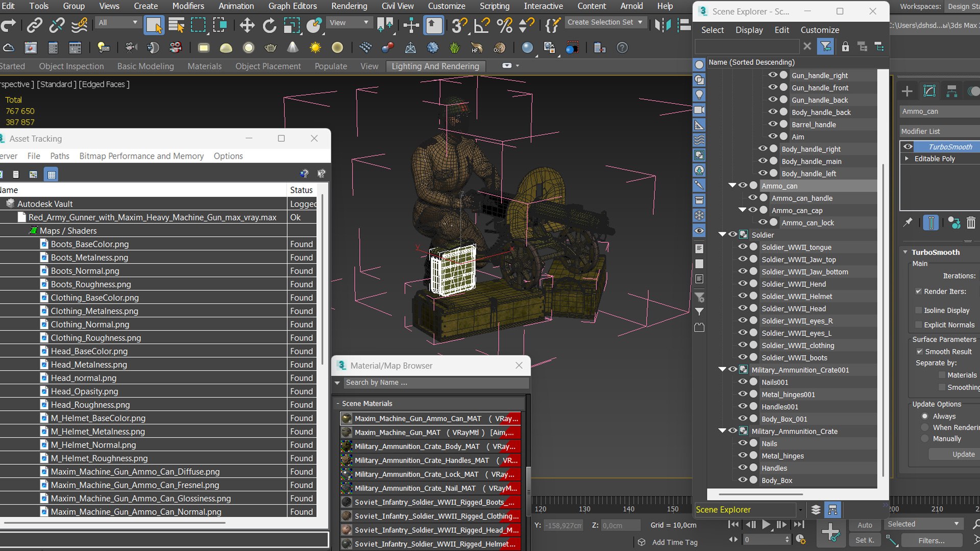980x551 pixels.
Task: Click the Maxim_Machine_Gun_MAT material swatch
Action: [347, 433]
